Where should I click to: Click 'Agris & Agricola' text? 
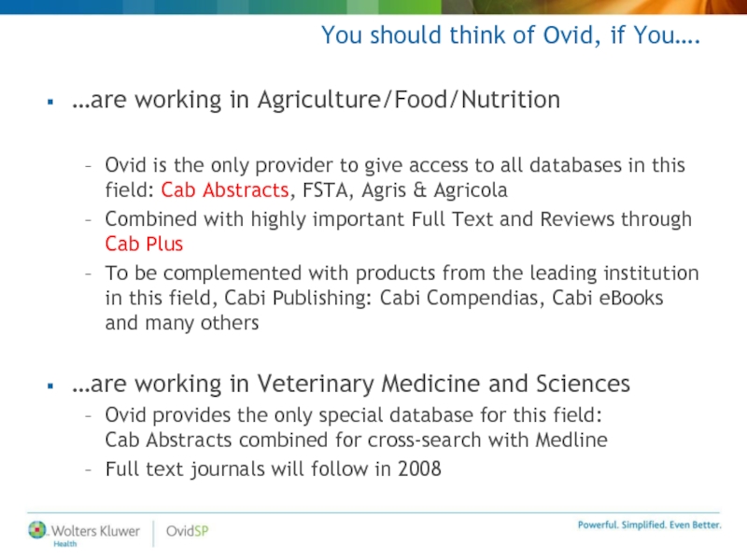(x=434, y=190)
